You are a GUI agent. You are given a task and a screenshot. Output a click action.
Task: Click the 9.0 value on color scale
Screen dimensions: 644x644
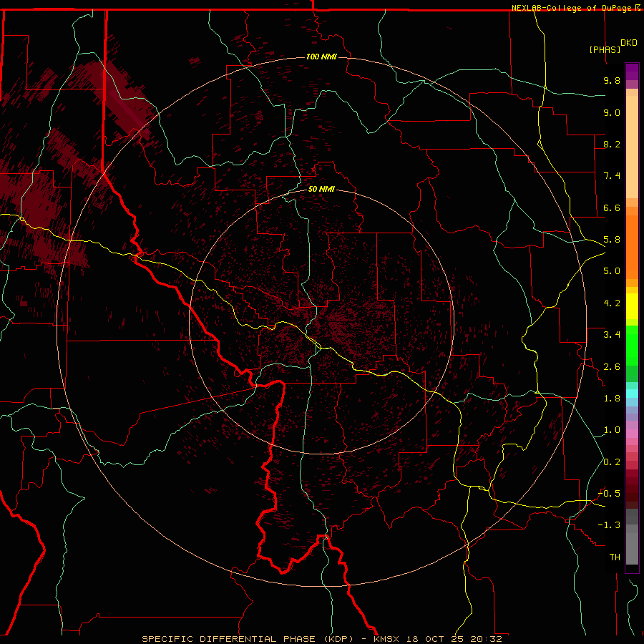[x=612, y=112]
